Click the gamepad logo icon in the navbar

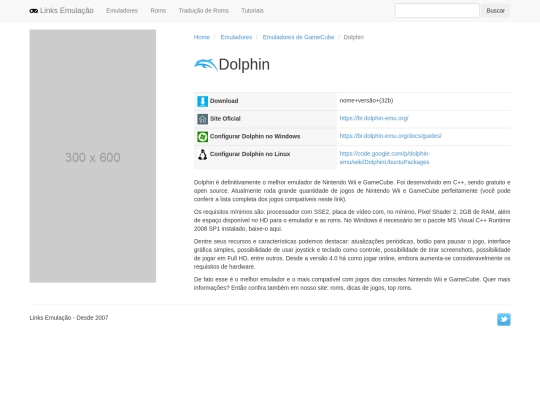(33, 11)
